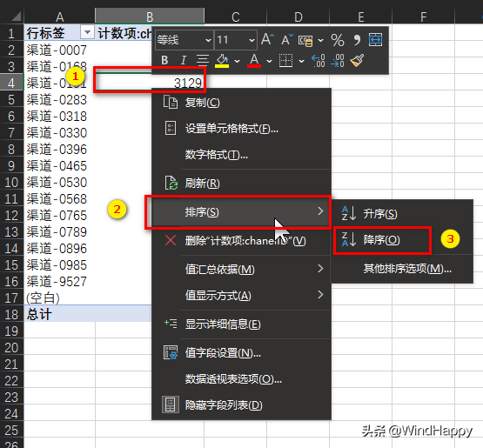Select column F header
The image size is (483, 448).
coord(423,17)
